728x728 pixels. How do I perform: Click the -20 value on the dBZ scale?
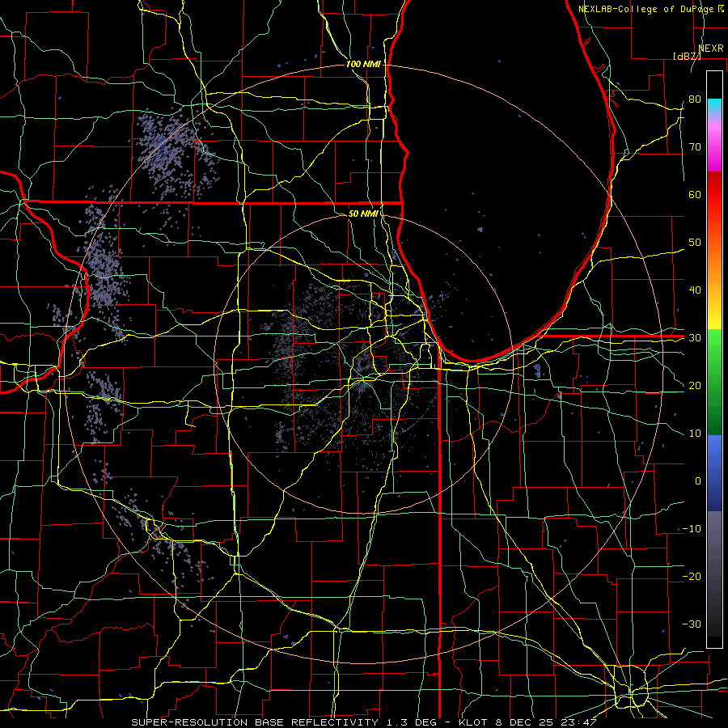(692, 576)
